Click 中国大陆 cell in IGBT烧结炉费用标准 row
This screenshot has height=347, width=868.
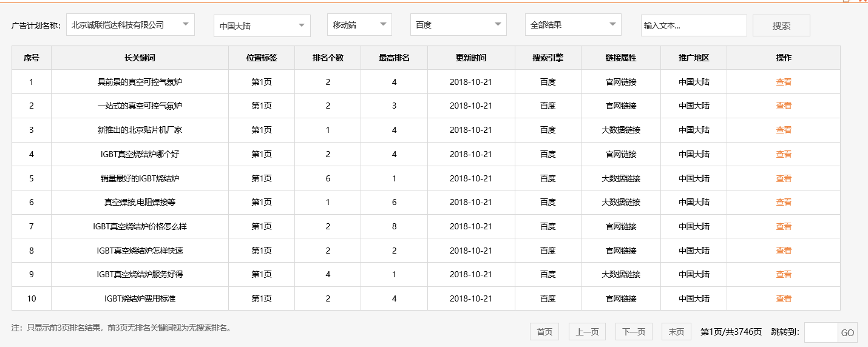694,298
